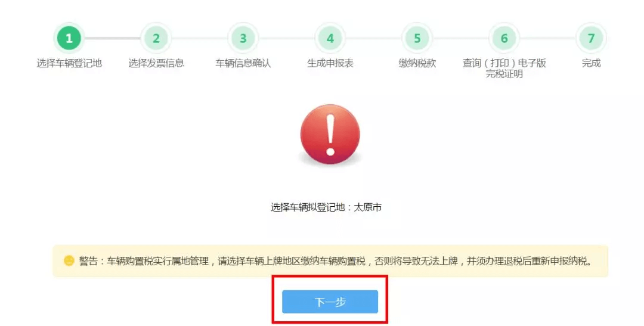This screenshot has height=326, width=644.
Task: Click step 7 circle icon
Action: click(x=592, y=38)
